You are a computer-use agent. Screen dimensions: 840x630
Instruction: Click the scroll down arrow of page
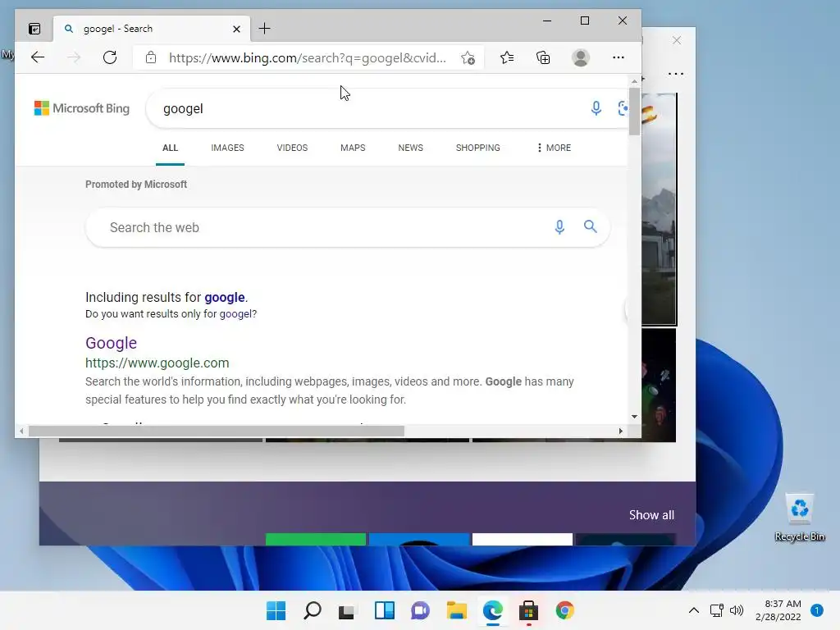(634, 416)
